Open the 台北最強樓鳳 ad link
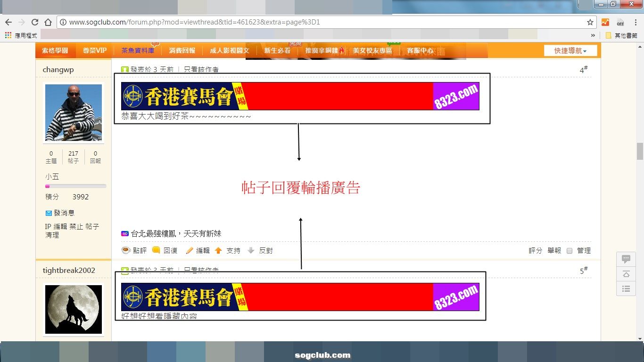Image resolution: width=644 pixels, height=362 pixels. pos(176,234)
